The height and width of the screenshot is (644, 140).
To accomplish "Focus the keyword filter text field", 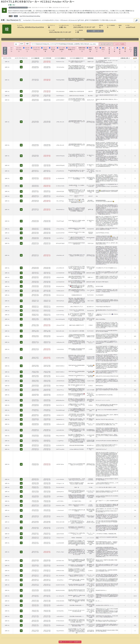I will pyautogui.click(x=64, y=44).
